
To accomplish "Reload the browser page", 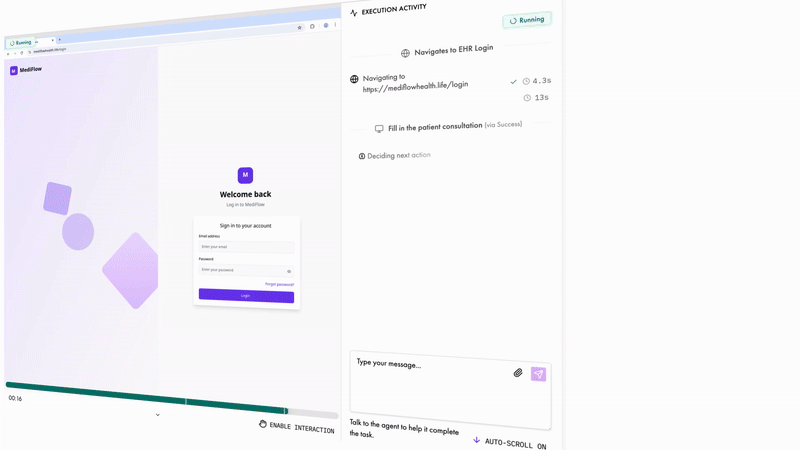I will (21, 53).
